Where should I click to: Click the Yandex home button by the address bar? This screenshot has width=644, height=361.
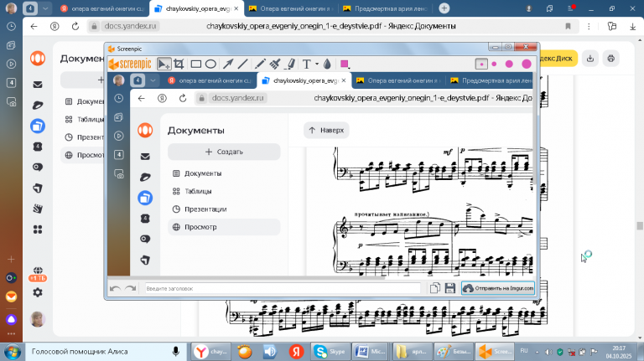pos(55,26)
